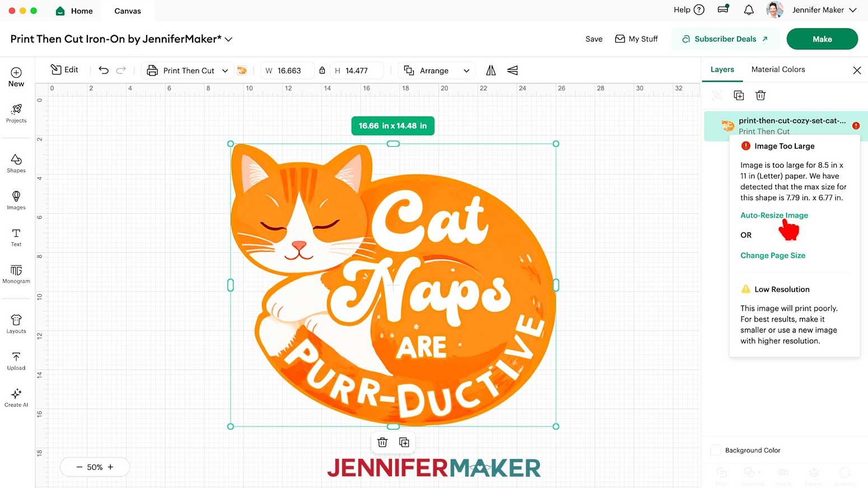Duplicate image using icon below canvas
Screen dimensions: 868x488
[x=404, y=442]
